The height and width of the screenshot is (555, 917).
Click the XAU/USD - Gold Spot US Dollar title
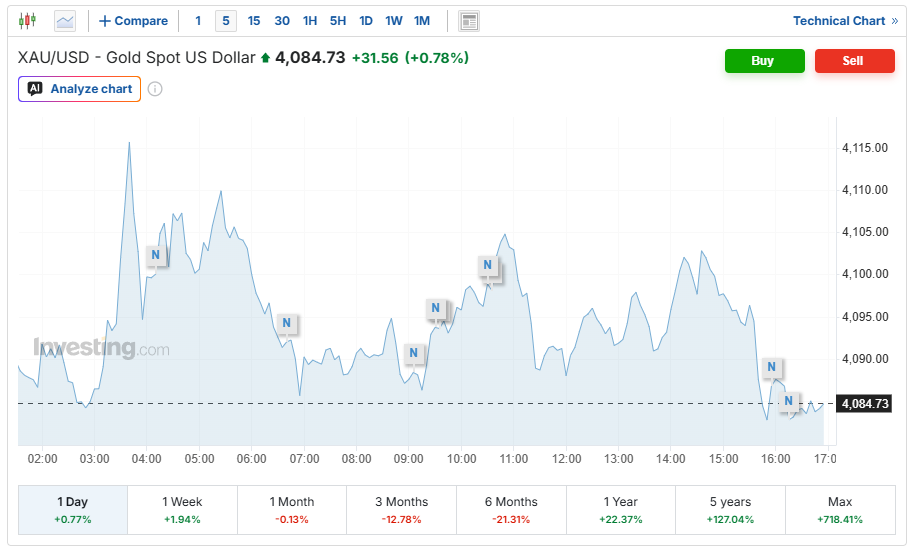[x=137, y=58]
